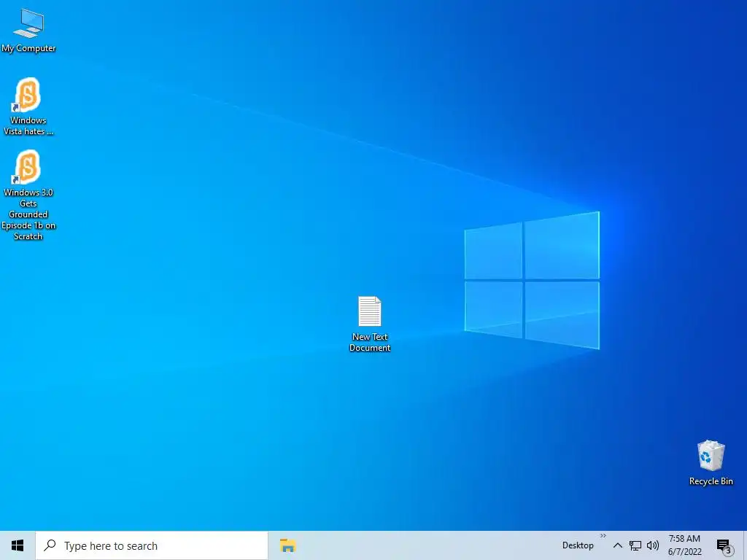This screenshot has height=560, width=747.
Task: Open File Explorer from the taskbar
Action: (287, 545)
